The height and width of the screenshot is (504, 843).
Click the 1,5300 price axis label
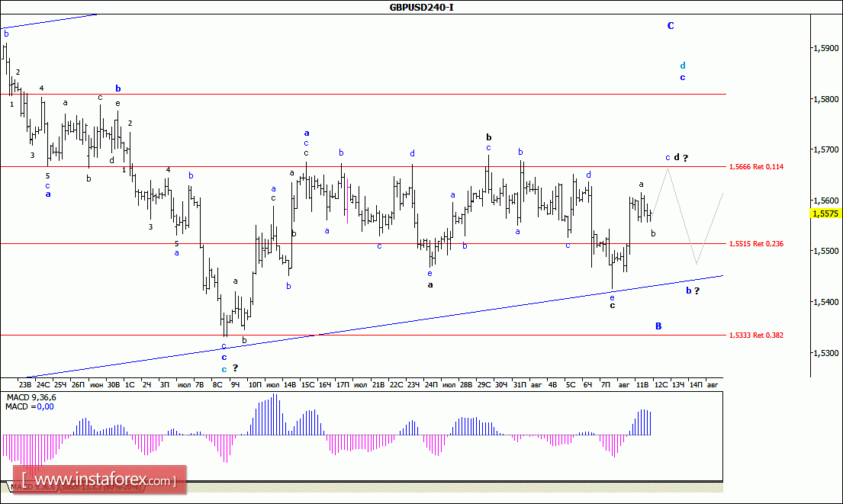[x=825, y=352]
